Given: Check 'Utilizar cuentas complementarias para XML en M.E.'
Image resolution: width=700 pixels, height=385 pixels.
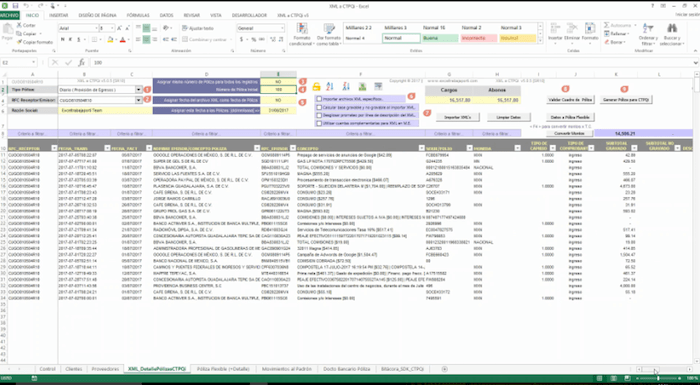Looking at the screenshot, I should (319, 123).
